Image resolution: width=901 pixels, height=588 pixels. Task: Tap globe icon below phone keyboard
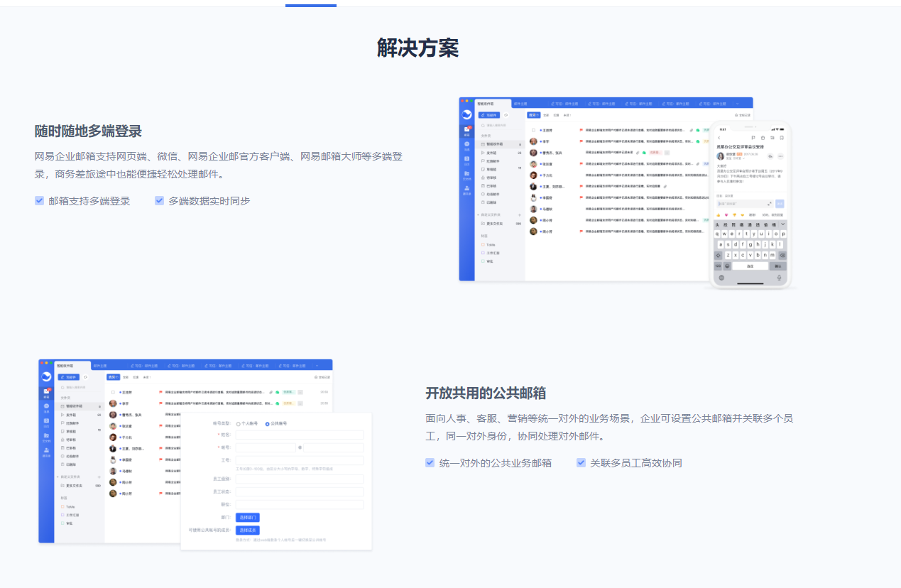point(721,278)
